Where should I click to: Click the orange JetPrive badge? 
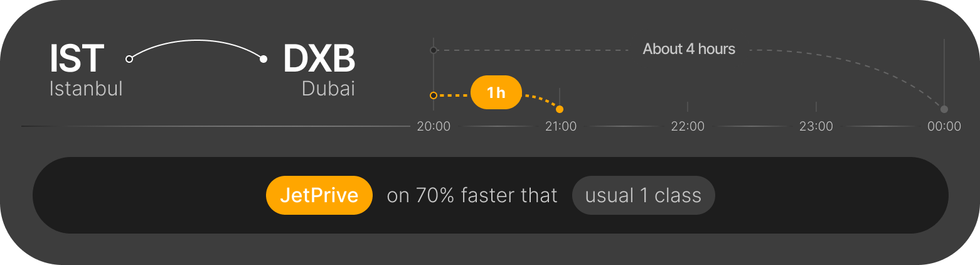click(319, 195)
